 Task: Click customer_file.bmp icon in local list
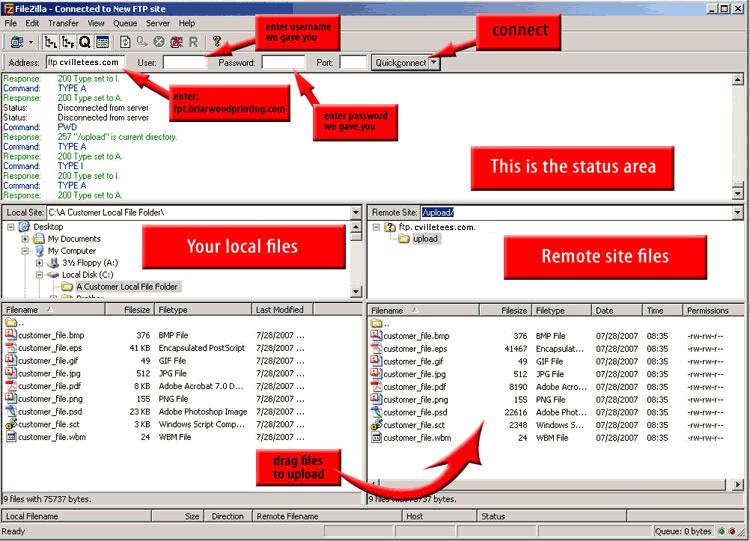click(x=11, y=335)
